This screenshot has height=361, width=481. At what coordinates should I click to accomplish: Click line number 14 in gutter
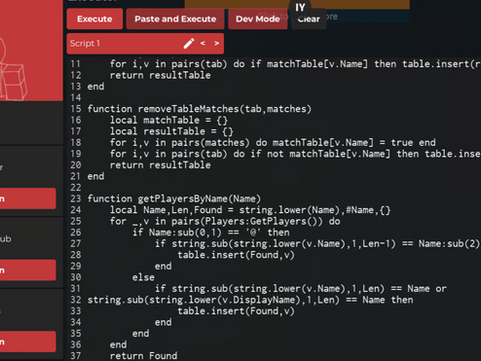coord(76,98)
